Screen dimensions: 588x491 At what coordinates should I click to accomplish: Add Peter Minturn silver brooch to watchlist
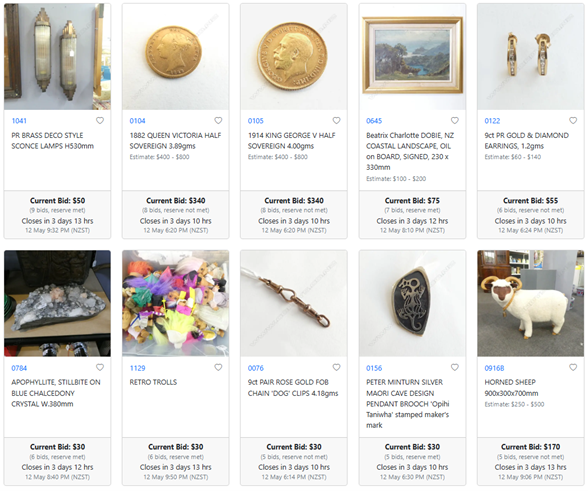coord(454,367)
